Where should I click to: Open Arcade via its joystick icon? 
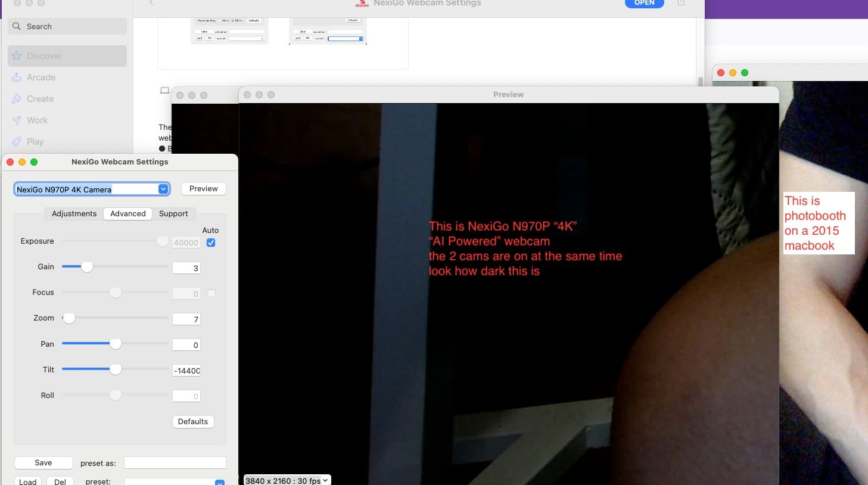click(17, 77)
